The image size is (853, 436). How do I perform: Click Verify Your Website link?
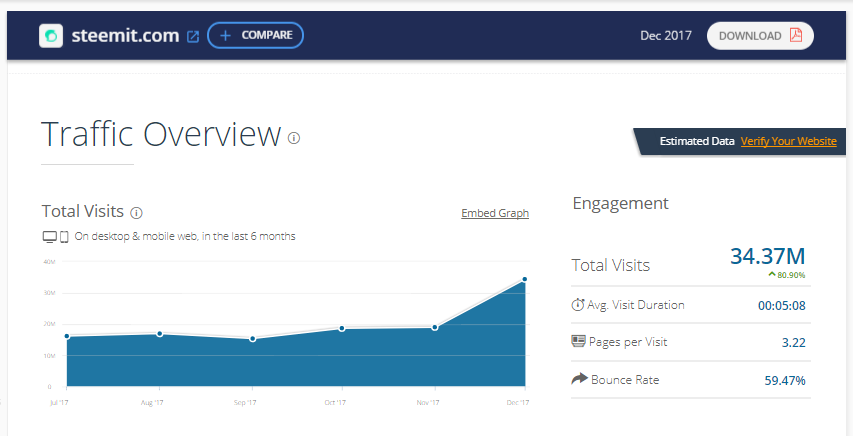(788, 141)
